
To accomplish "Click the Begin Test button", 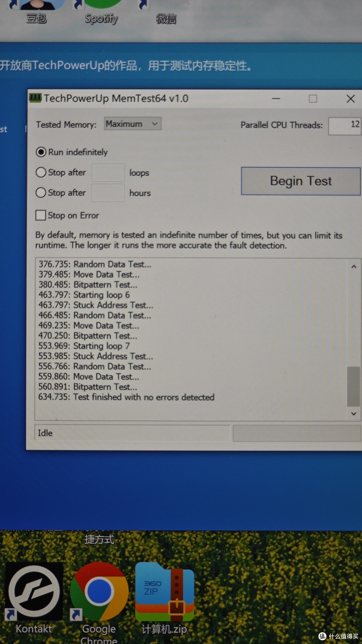I will pyautogui.click(x=301, y=181).
